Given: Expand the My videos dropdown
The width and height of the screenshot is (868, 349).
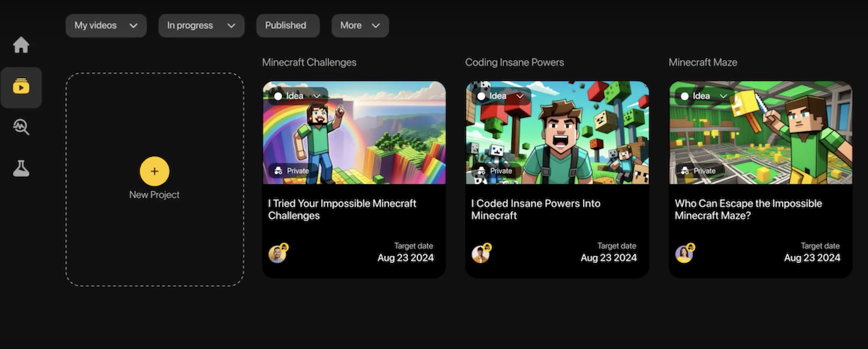Looking at the screenshot, I should [x=106, y=25].
